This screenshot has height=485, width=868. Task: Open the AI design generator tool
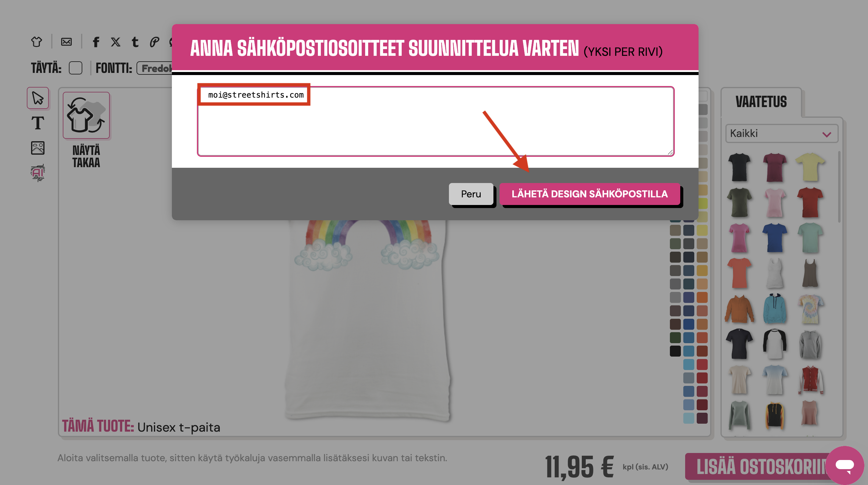click(x=38, y=173)
